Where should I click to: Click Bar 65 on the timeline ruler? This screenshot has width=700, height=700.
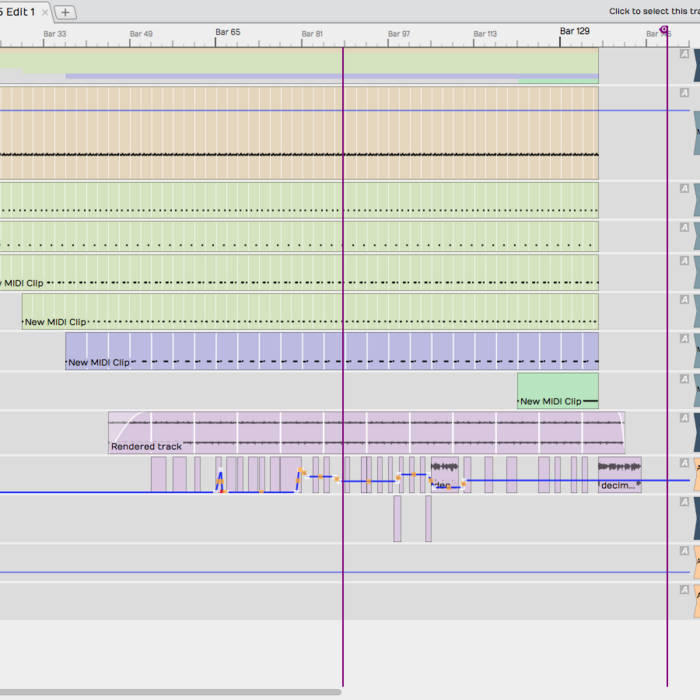tap(228, 32)
